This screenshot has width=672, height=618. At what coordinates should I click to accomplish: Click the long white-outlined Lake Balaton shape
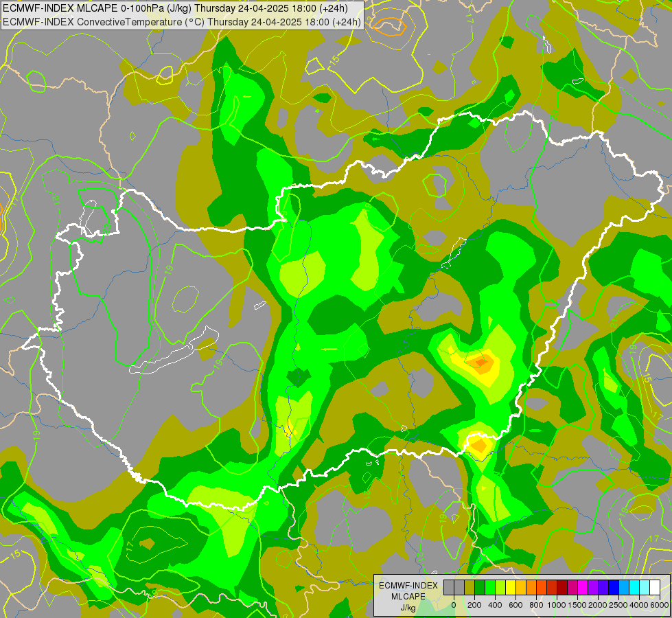[x=174, y=354]
